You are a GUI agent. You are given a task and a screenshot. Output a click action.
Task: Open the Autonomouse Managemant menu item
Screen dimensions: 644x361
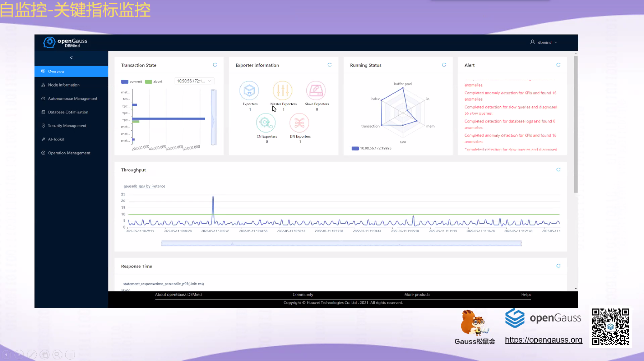click(x=71, y=98)
